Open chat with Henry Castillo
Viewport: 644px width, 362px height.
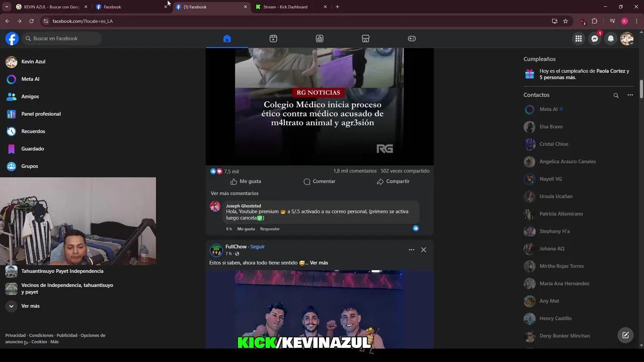click(555, 319)
